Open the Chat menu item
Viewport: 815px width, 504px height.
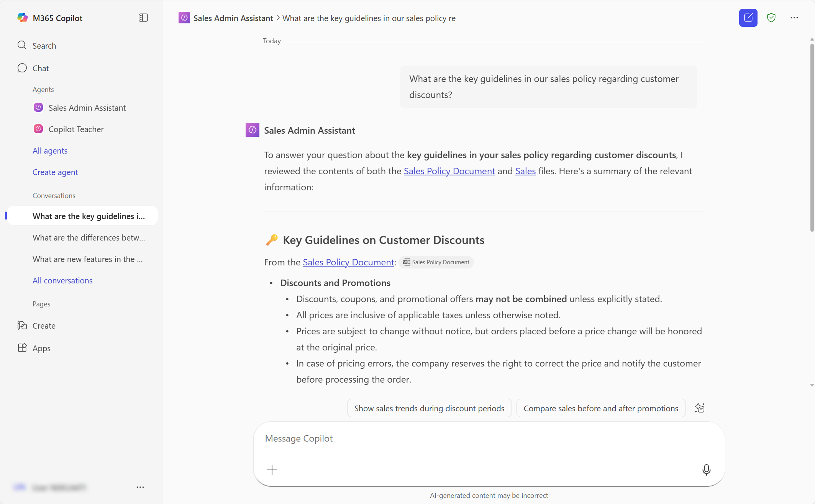click(41, 68)
